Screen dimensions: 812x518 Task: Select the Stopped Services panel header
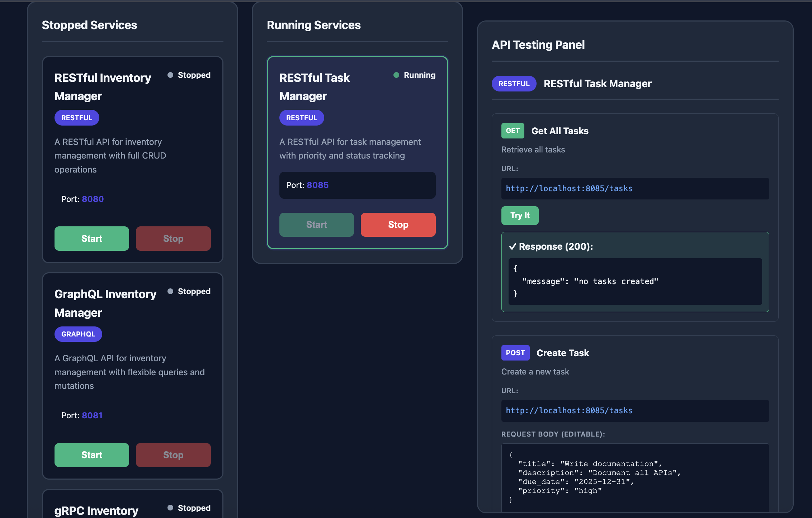click(89, 25)
